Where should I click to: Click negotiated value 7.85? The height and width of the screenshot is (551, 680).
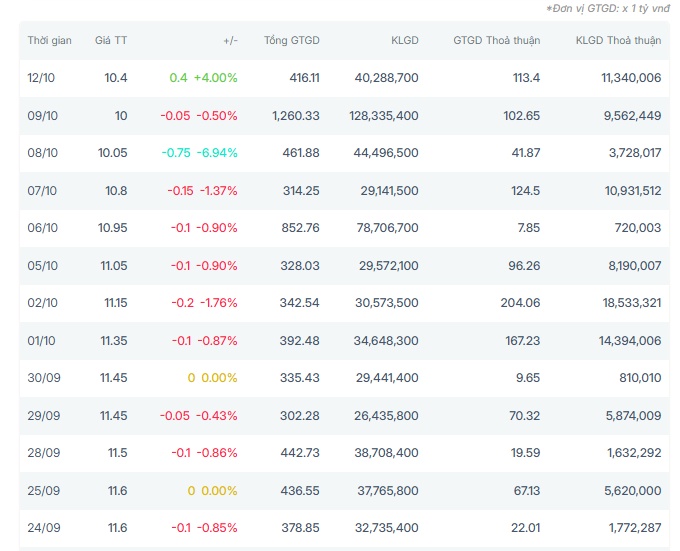529,228
